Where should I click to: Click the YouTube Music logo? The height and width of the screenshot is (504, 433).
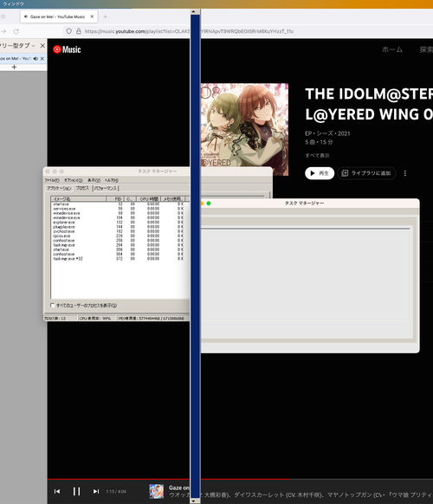click(x=67, y=49)
